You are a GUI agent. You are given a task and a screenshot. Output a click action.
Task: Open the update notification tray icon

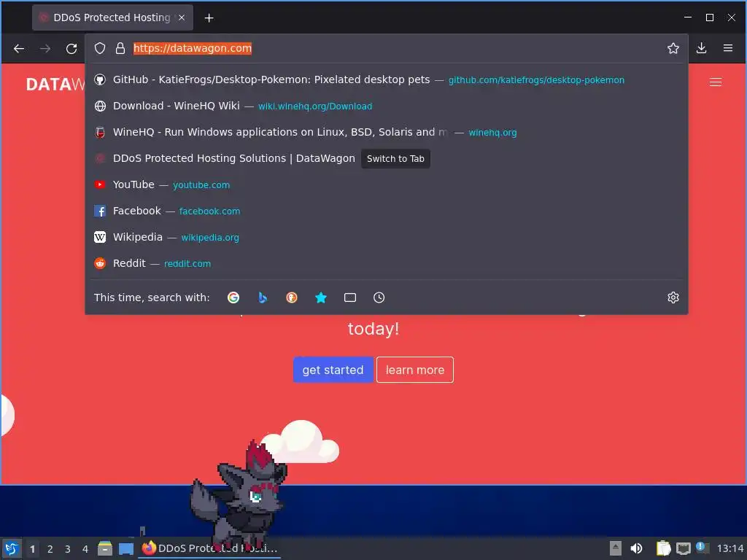tap(702, 548)
